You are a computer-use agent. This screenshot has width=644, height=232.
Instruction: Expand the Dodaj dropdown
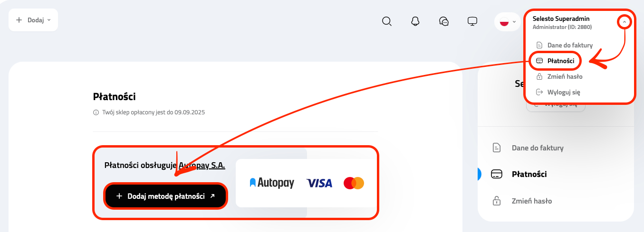(x=33, y=20)
